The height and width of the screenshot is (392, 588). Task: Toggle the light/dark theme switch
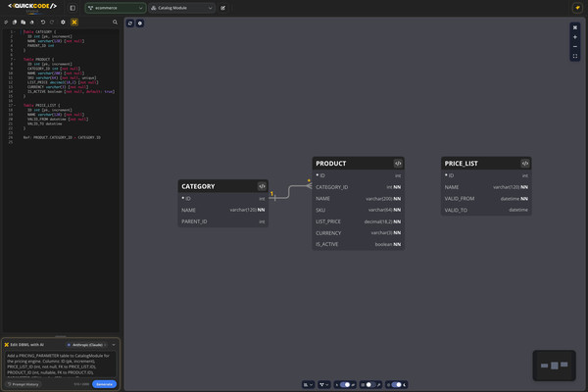396,384
